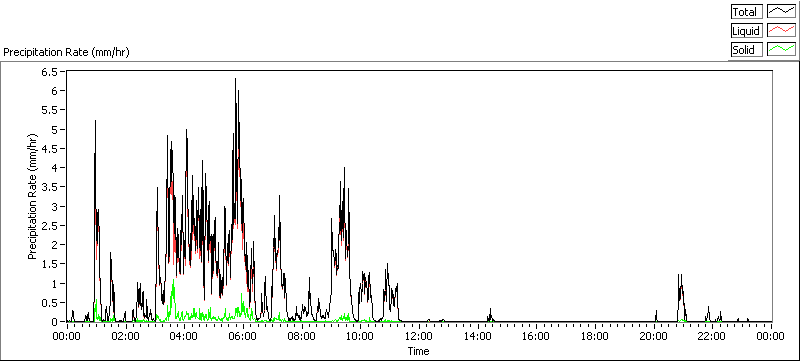
Task: Select the Total legend label
Action: (x=747, y=12)
